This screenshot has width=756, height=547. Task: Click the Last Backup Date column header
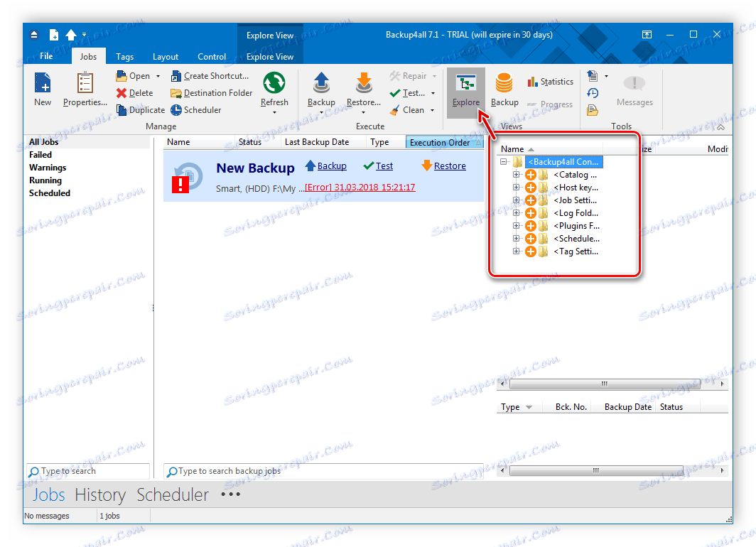(x=317, y=142)
